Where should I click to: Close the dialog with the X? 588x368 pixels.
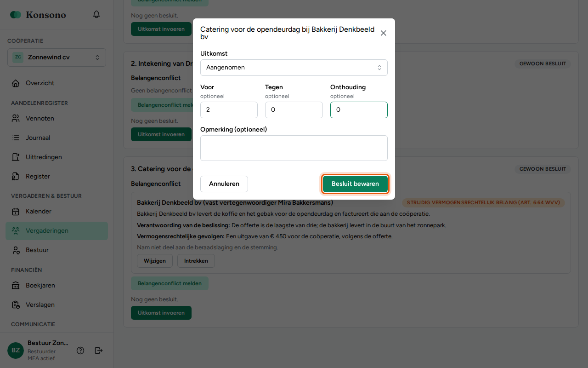pos(384,33)
